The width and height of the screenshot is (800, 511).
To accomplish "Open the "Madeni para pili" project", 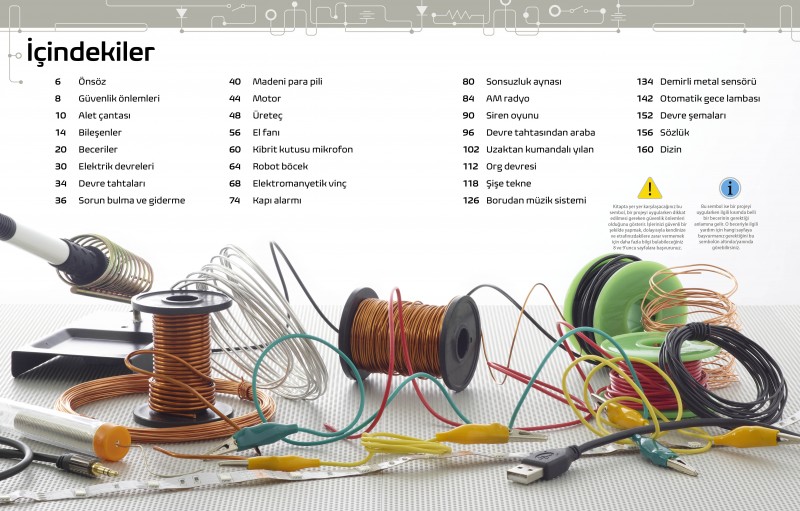I will pos(287,82).
